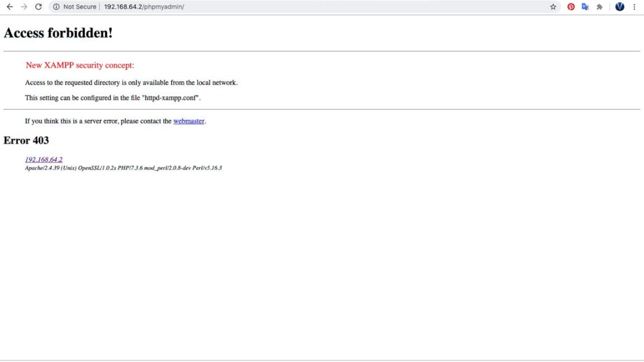Open the Chrome profile avatar
644x362 pixels.
[620, 7]
